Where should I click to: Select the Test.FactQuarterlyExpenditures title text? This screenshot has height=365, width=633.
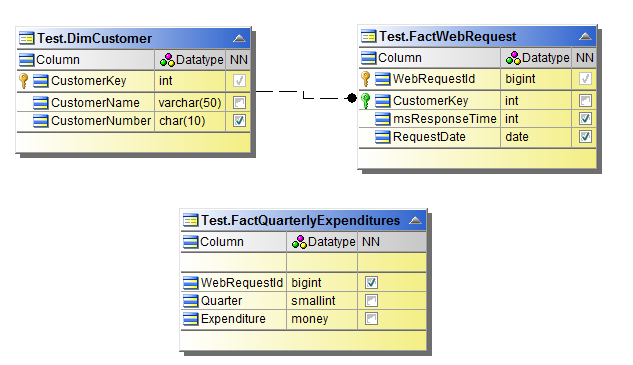click(300, 220)
